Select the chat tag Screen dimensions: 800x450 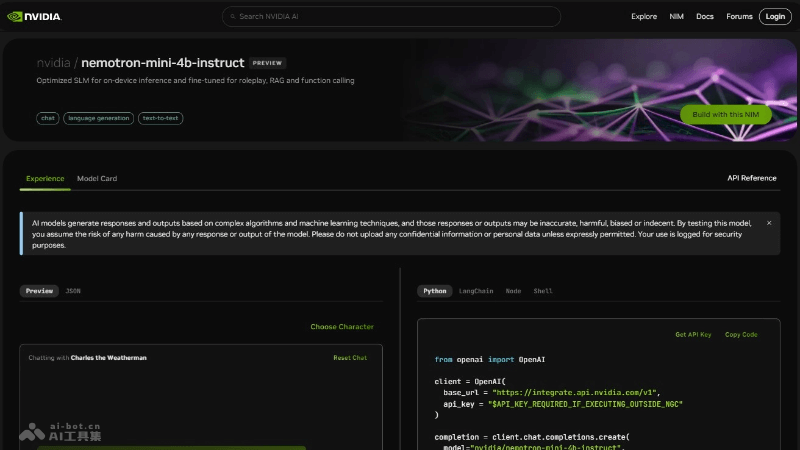tap(47, 118)
